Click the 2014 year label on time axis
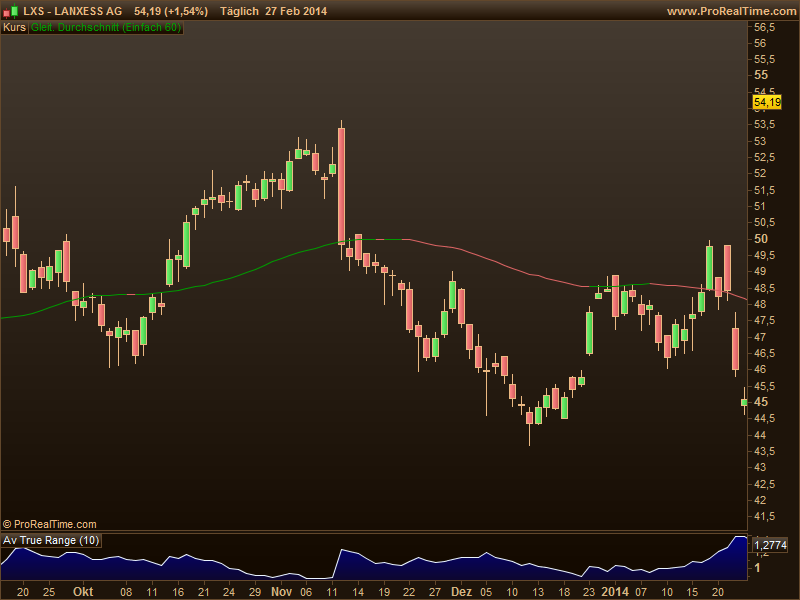 click(615, 591)
